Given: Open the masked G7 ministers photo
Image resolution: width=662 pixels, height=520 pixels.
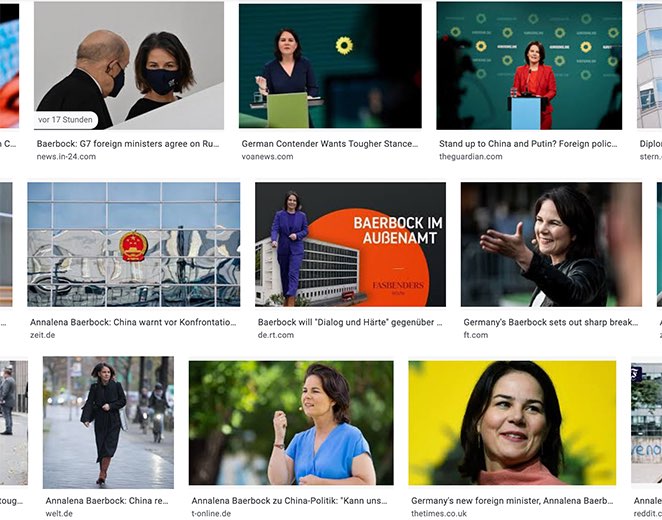Looking at the screenshot, I should (129, 65).
